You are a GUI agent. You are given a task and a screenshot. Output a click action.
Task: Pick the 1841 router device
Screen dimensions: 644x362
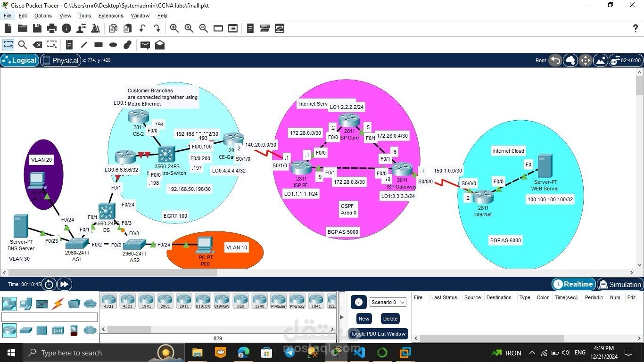316,301
